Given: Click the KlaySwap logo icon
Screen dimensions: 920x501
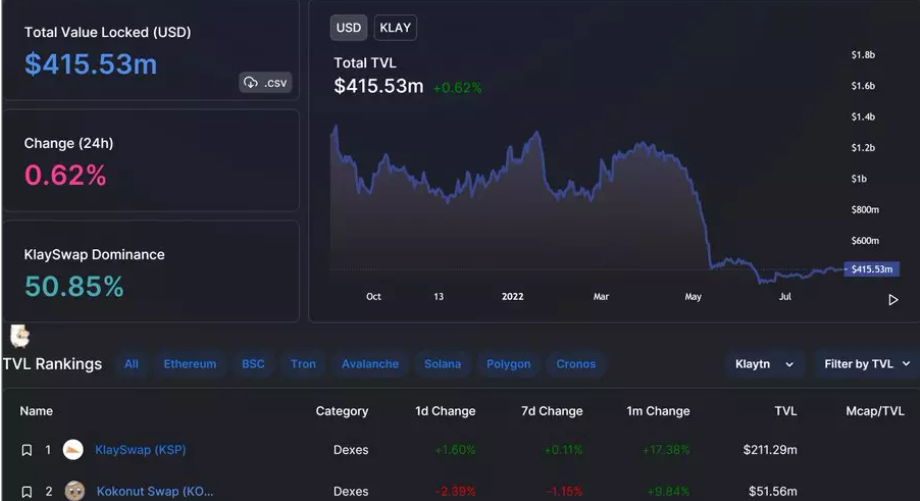Looking at the screenshot, I should tap(73, 450).
